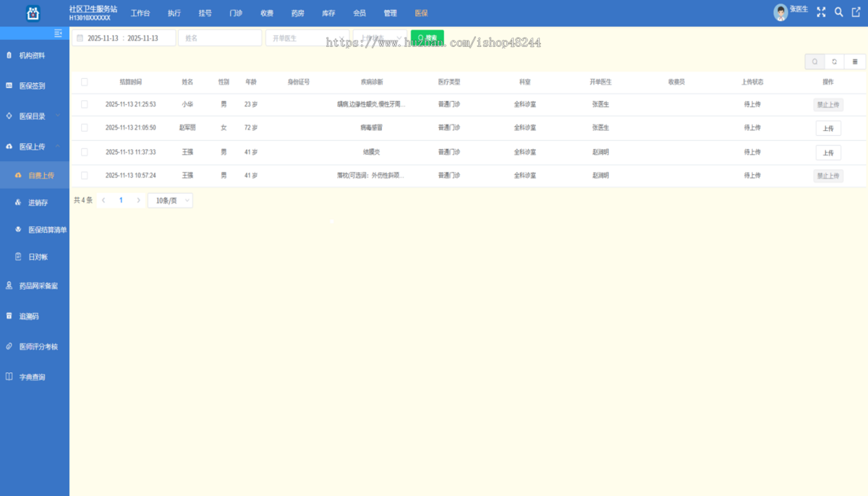Go to the next page arrow
The image size is (868, 496).
pyautogui.click(x=139, y=200)
